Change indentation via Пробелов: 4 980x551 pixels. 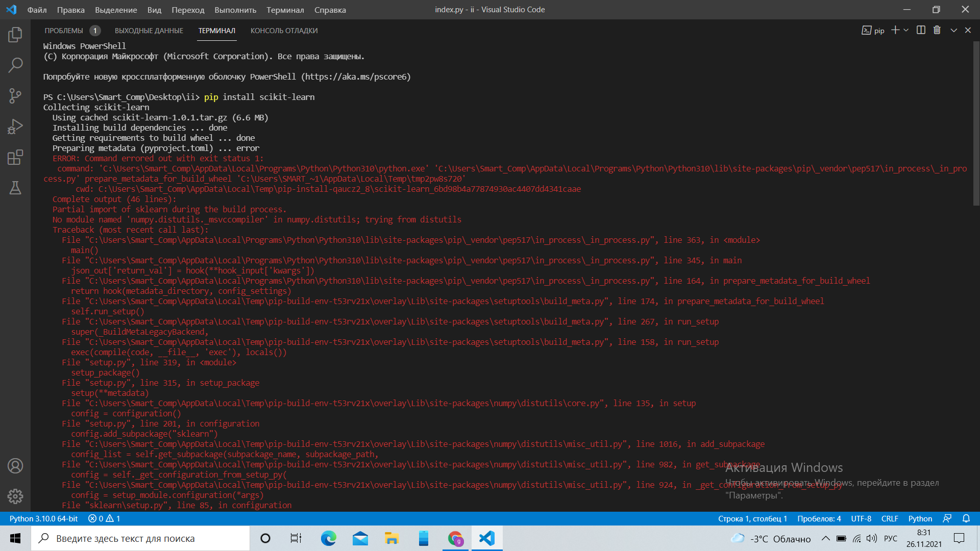coord(819,518)
